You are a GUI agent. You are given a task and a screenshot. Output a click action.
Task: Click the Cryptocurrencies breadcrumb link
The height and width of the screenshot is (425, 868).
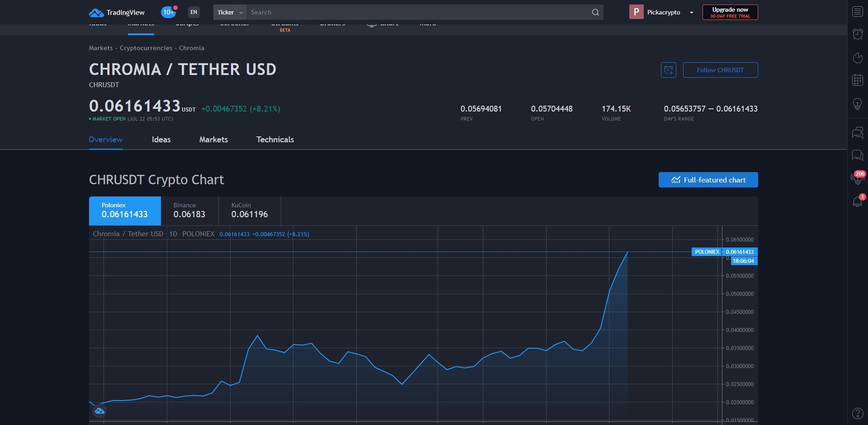point(146,48)
